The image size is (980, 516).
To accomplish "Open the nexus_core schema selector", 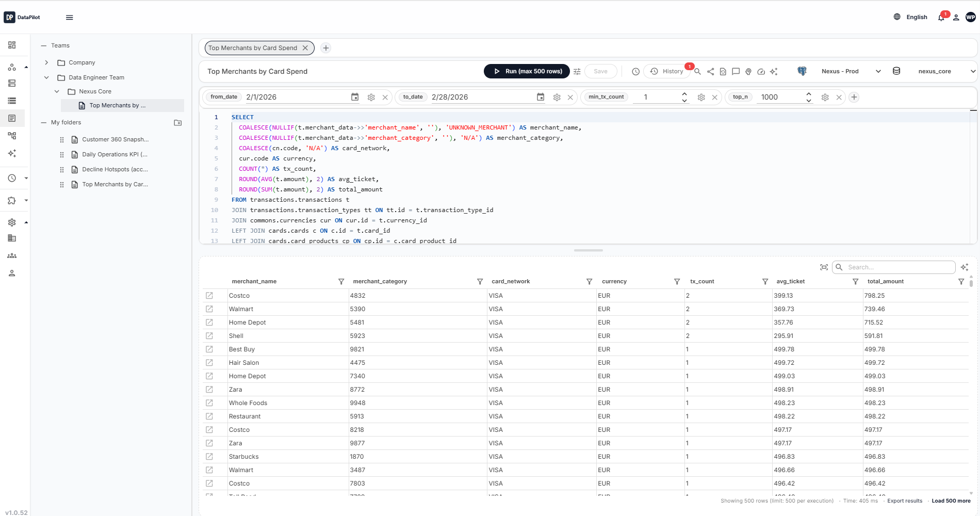I will click(939, 71).
